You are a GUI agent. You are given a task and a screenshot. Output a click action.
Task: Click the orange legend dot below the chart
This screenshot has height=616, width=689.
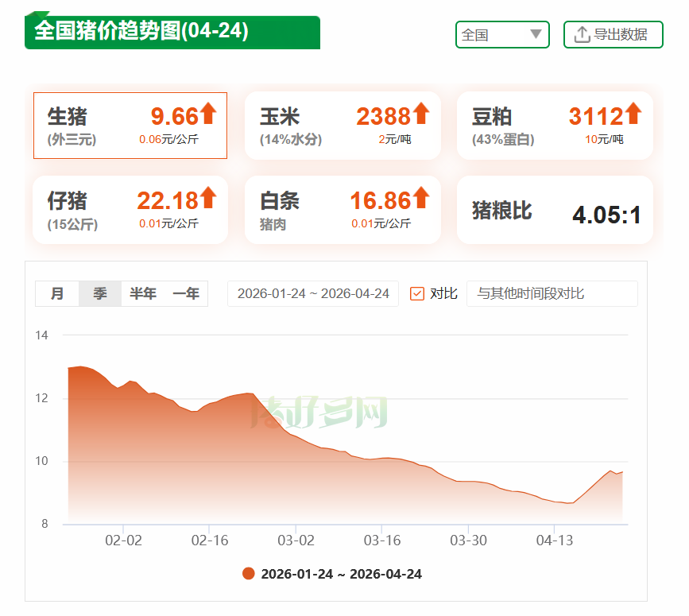coord(249,574)
